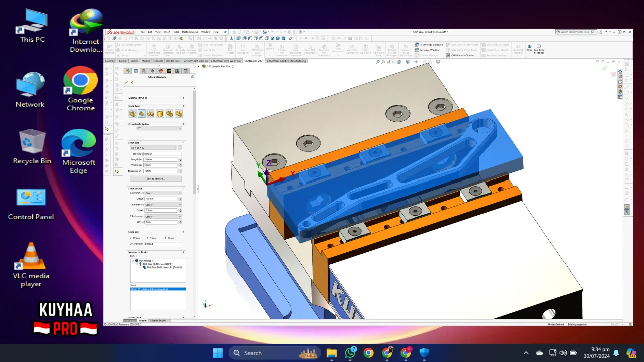644x362 pixels.
Task: Click Save to TechDB button
Action: (155, 178)
